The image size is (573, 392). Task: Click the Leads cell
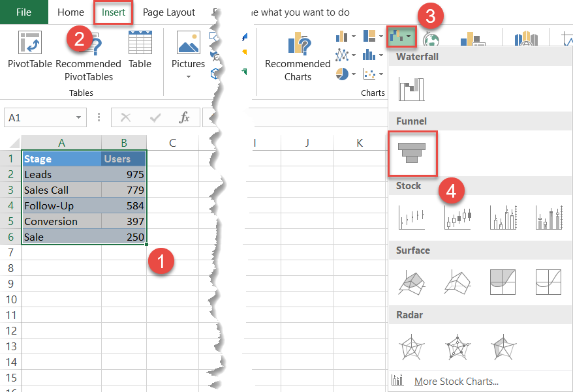pyautogui.click(x=61, y=174)
